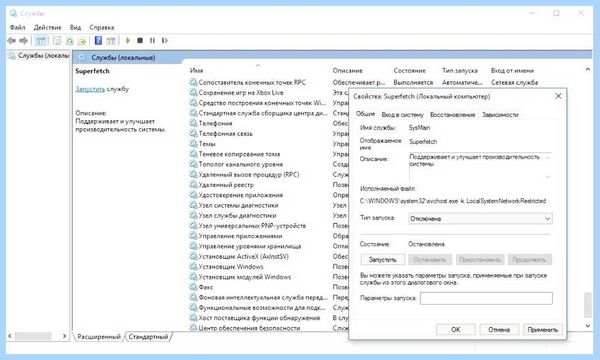Click the green Start service toolbar icon
The width and height of the screenshot is (600, 360).
pos(128,40)
